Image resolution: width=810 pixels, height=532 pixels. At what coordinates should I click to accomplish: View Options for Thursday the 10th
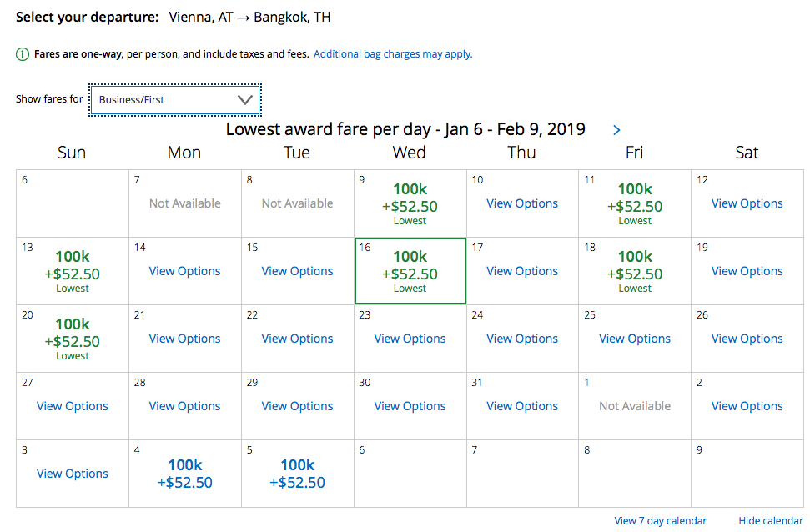[522, 203]
